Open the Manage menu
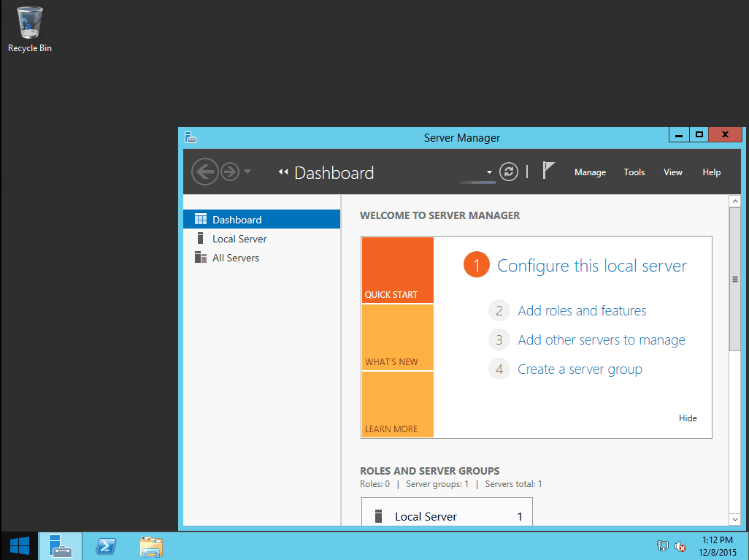Image resolution: width=749 pixels, height=560 pixels. [x=590, y=172]
